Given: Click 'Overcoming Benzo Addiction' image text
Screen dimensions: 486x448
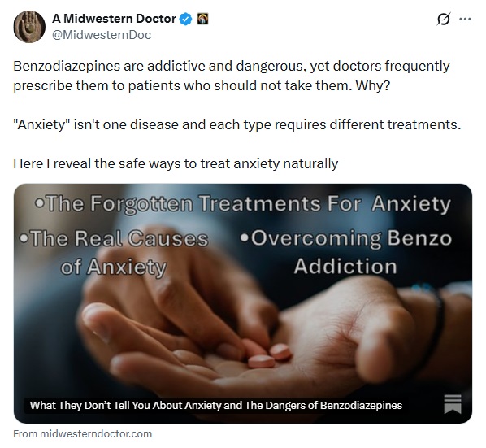Looking at the screenshot, I should [345, 252].
